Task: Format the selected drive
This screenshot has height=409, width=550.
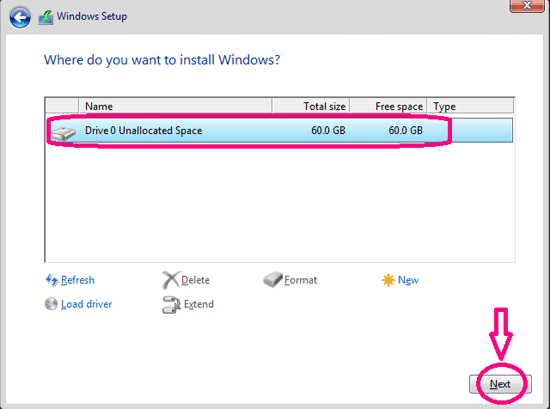Action: [x=301, y=280]
